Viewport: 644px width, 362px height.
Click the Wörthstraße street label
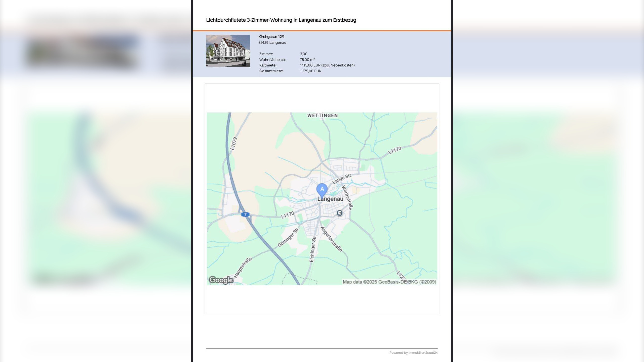click(347, 198)
